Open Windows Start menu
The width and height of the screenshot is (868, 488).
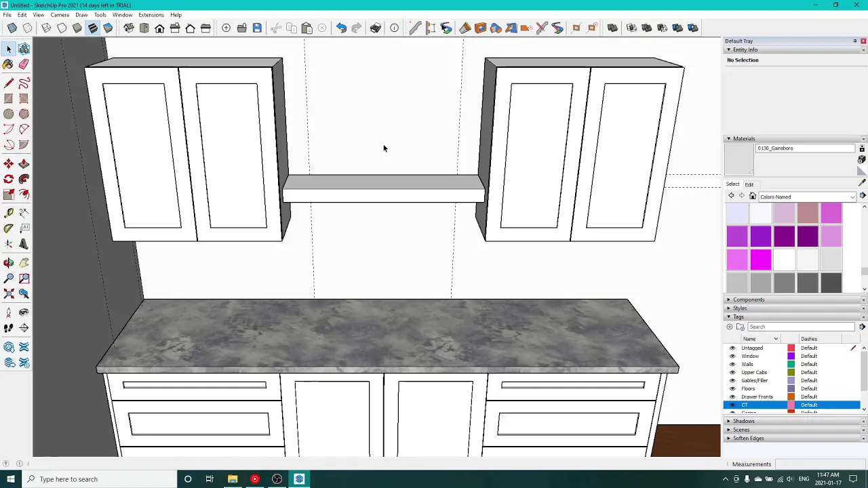10,479
